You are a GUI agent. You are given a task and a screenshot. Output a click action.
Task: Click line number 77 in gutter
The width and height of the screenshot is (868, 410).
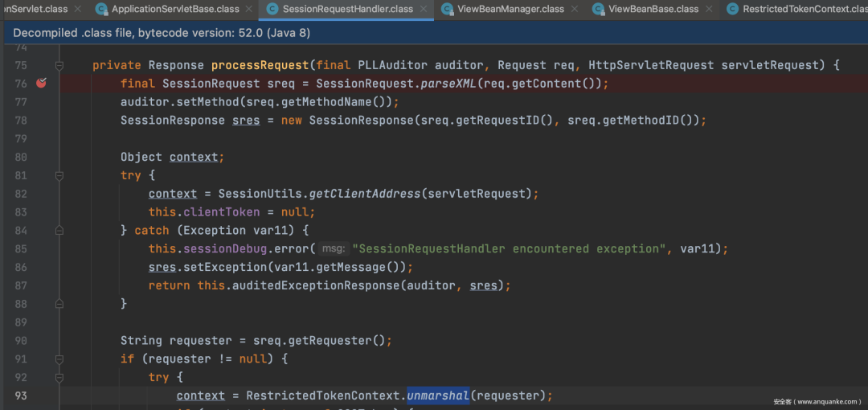(x=20, y=102)
